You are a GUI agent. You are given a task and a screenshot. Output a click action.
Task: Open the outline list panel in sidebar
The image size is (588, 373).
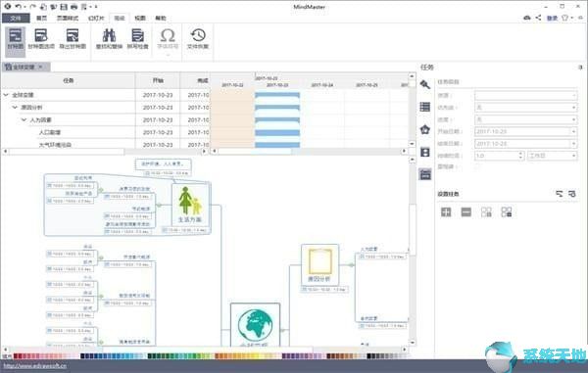click(425, 107)
